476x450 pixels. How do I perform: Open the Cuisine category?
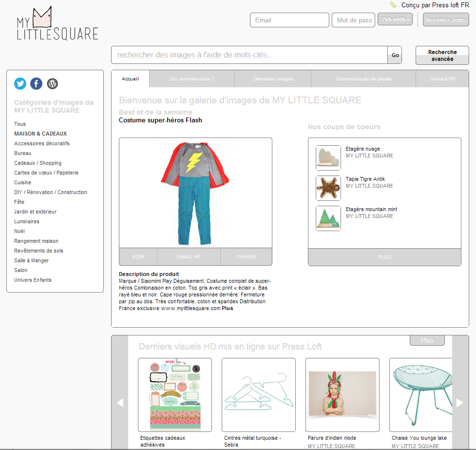coord(22,182)
